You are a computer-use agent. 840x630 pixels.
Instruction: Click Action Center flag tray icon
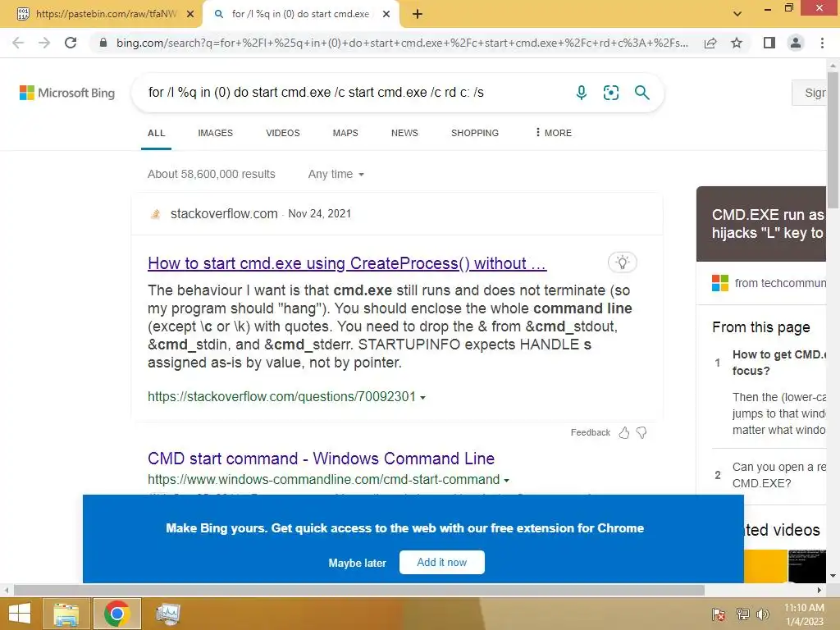(x=719, y=614)
